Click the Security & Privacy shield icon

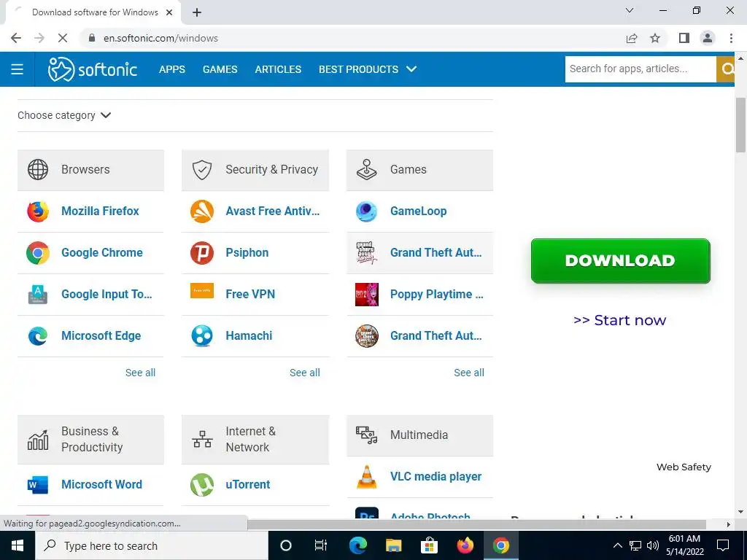202,169
